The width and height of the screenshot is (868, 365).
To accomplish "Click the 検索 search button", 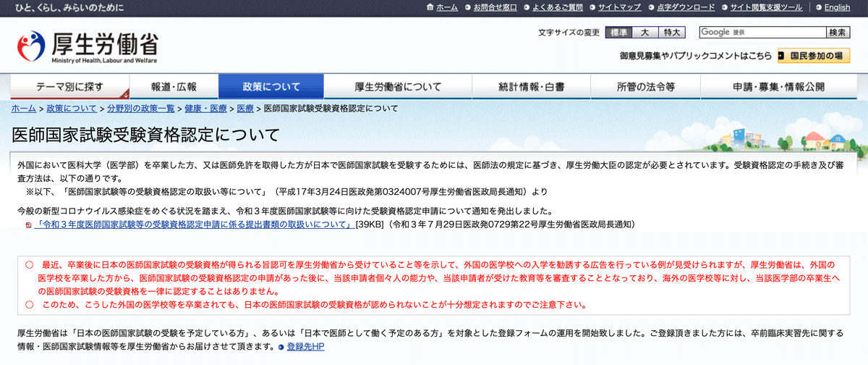I will (838, 33).
